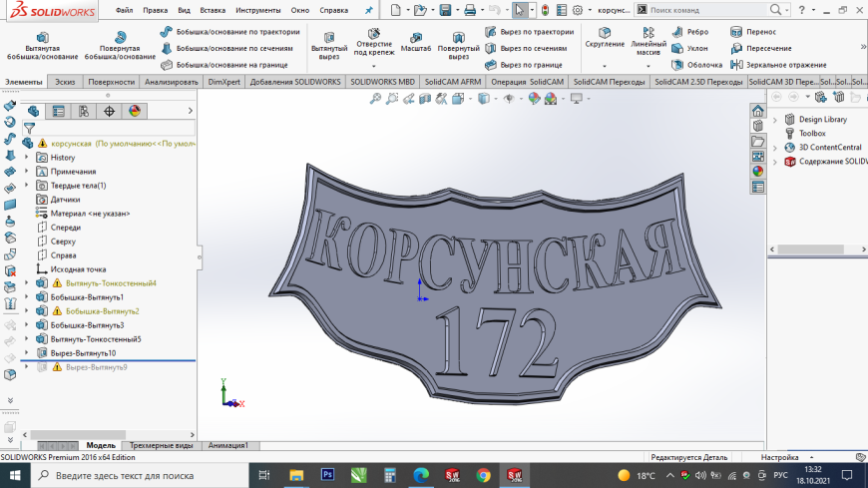Screen dimensions: 868x488
Task: Expand the History folder
Action: click(27, 158)
